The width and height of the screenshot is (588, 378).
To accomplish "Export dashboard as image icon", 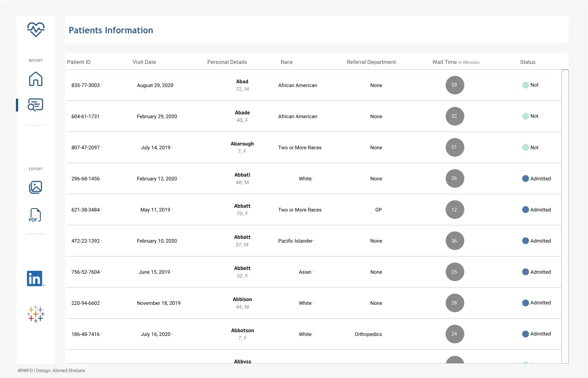I will (x=36, y=187).
